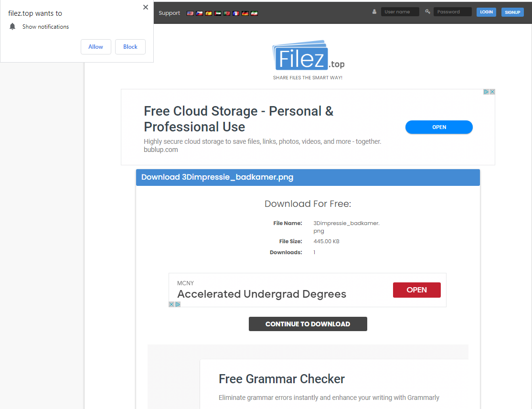Open the Free Cloud Storage ad headline
This screenshot has height=409, width=532.
(238, 119)
